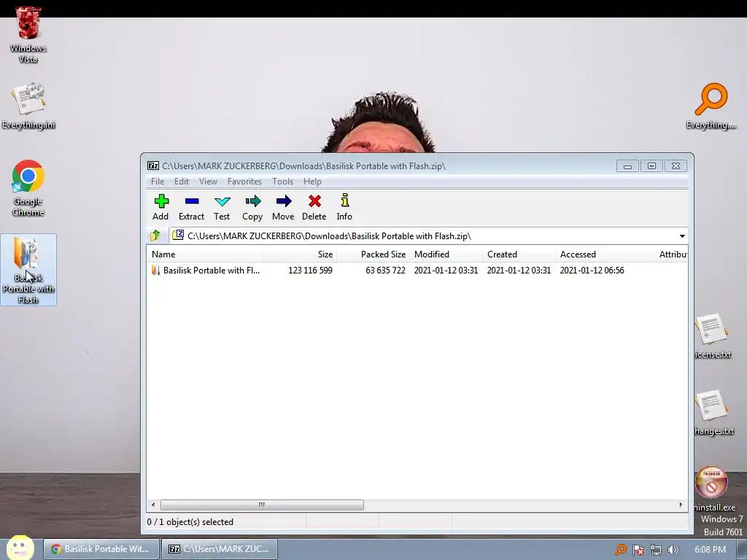Click the Add toolbar icon in 7-Zip
Image resolution: width=747 pixels, height=560 pixels.
[160, 207]
